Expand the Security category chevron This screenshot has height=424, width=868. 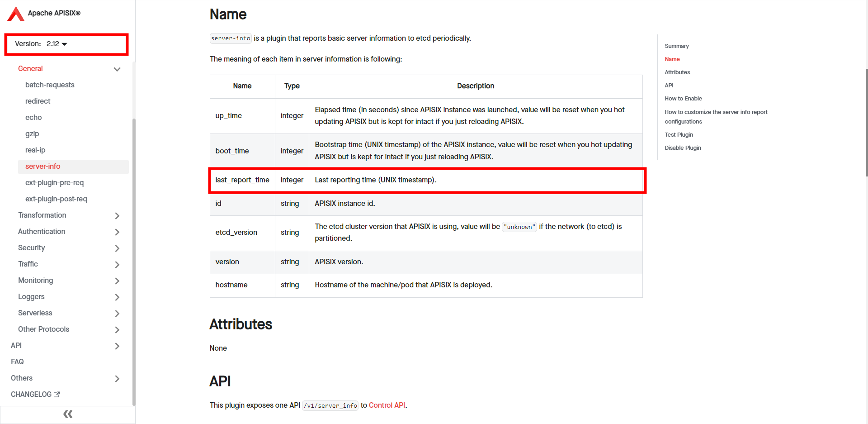point(117,248)
